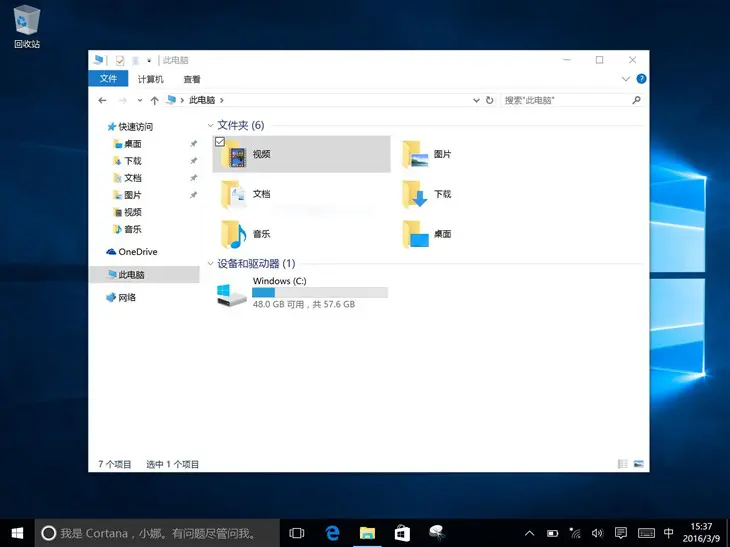The width and height of the screenshot is (730, 547).
Task: Switch input language with 中 indicator
Action: [x=668, y=533]
